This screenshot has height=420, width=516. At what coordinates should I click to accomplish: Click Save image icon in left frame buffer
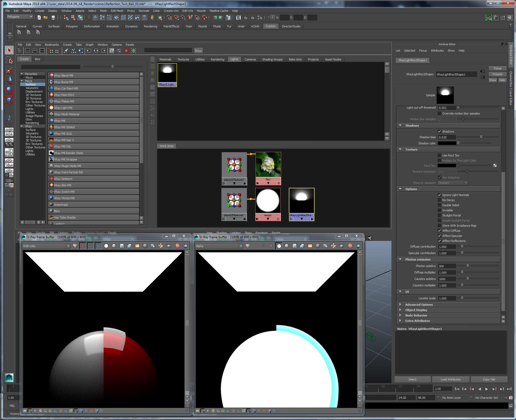(122, 246)
